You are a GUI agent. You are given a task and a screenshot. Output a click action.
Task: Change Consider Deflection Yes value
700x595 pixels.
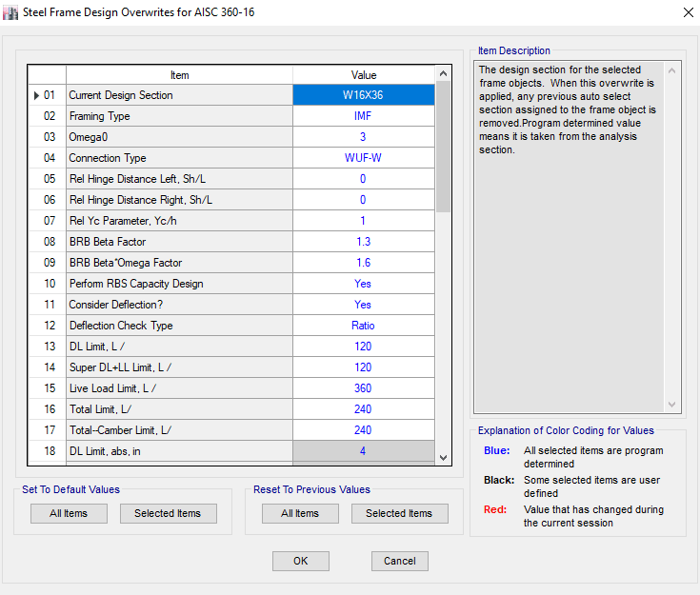coord(364,305)
